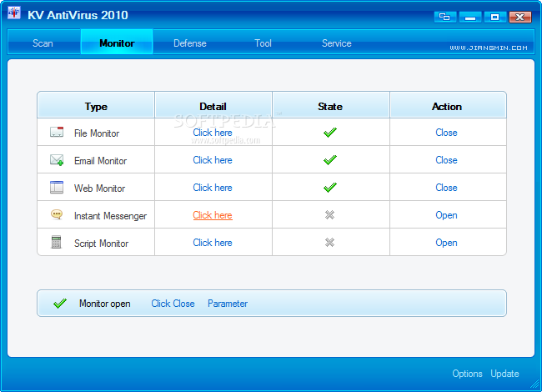Screen dimensions: 542x392
Task: Click Email Monitor green checkmark state
Action: [x=330, y=159]
